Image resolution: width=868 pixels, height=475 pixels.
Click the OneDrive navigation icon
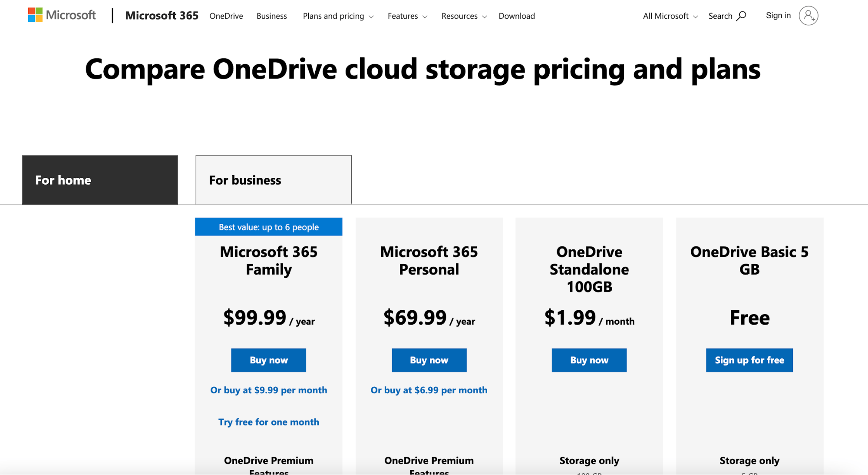point(226,16)
